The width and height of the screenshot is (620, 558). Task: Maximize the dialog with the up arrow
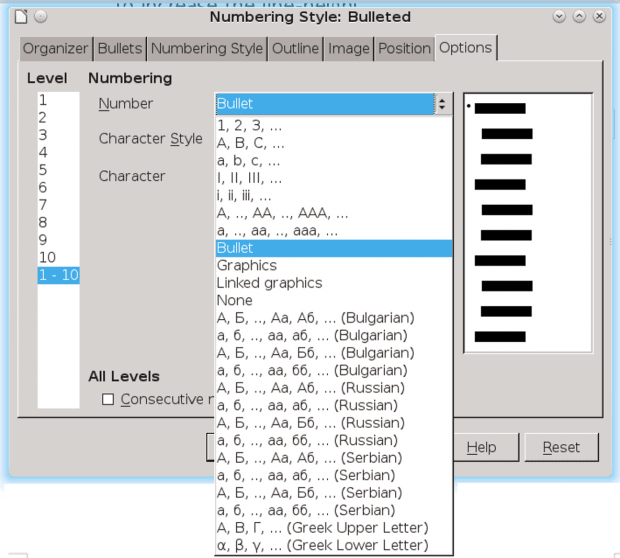pos(579,17)
